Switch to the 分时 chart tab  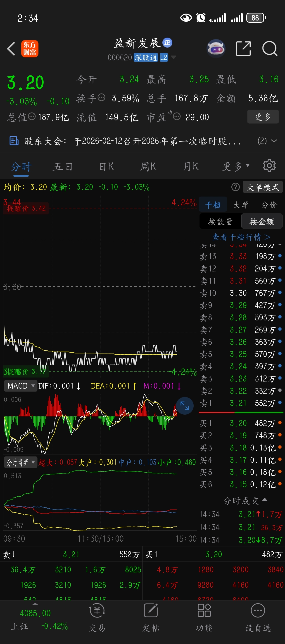pos(21,166)
